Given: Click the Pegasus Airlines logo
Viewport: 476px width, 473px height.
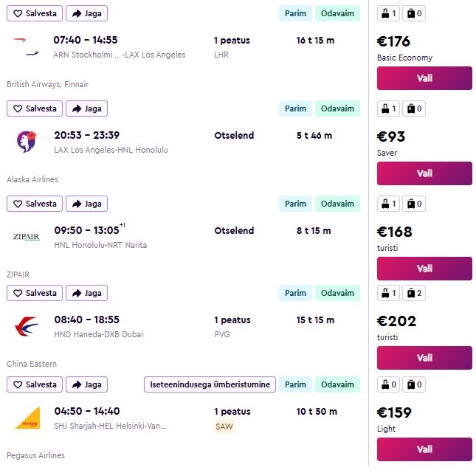Looking at the screenshot, I should point(27,418).
